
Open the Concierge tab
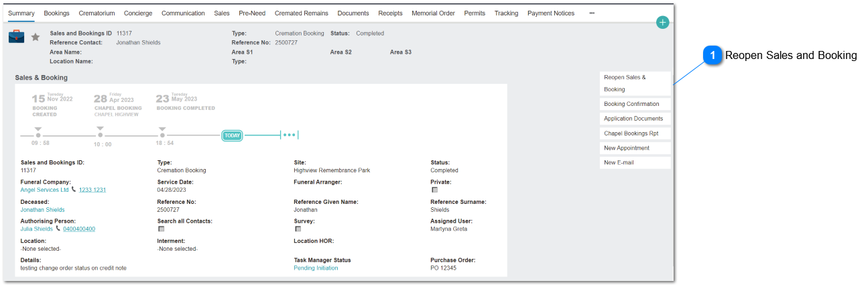(x=138, y=13)
